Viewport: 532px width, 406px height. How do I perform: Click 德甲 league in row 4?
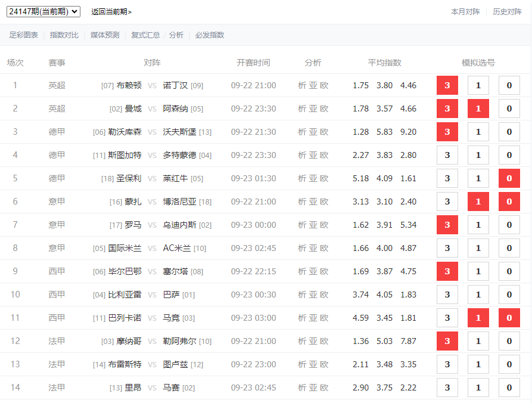coord(57,155)
